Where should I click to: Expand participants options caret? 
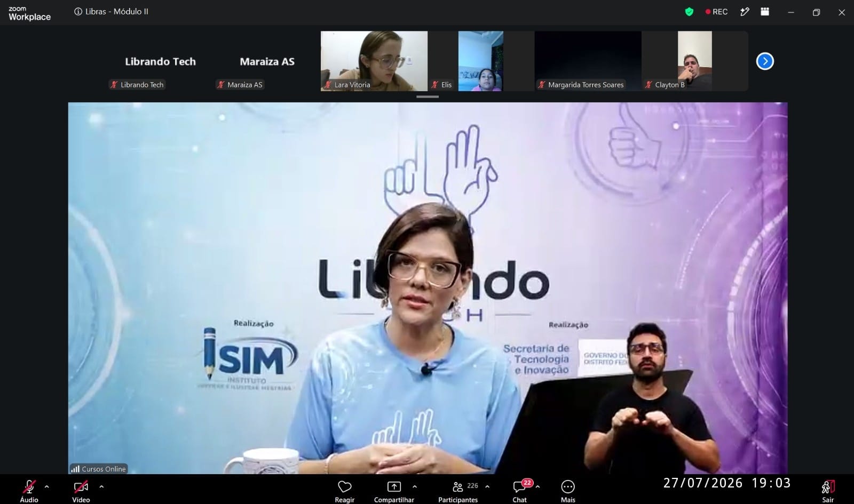(487, 486)
